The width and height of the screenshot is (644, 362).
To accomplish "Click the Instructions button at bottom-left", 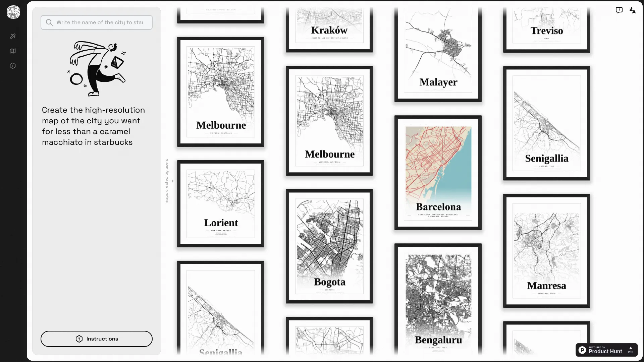I will point(96,339).
